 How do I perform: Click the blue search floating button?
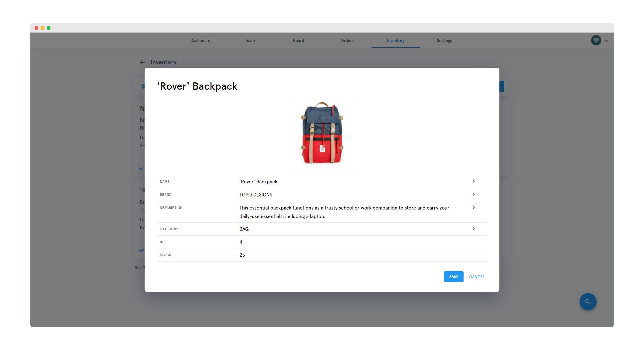588,301
